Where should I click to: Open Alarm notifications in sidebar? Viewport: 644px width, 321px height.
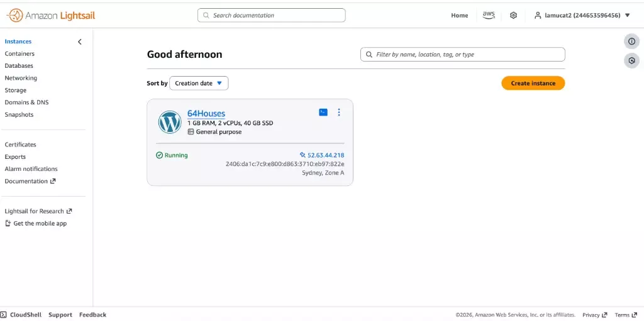31,169
